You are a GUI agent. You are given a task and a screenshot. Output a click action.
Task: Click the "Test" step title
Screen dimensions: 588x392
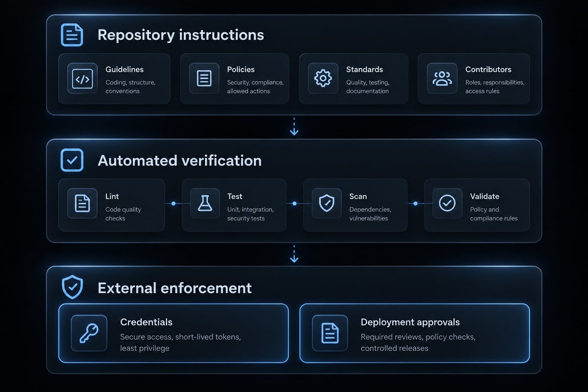(235, 196)
